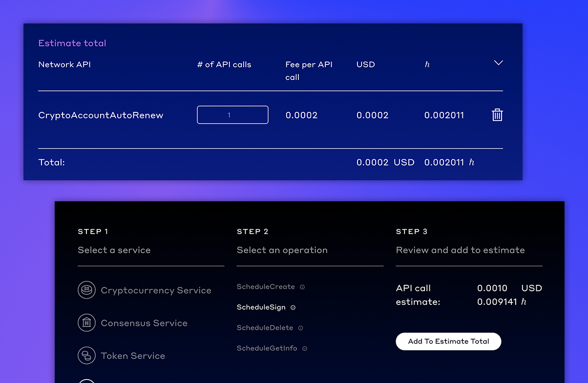Delete the CryptoAccountAutoRenew row with trash icon
Image resolution: width=588 pixels, height=383 pixels.
pos(497,115)
